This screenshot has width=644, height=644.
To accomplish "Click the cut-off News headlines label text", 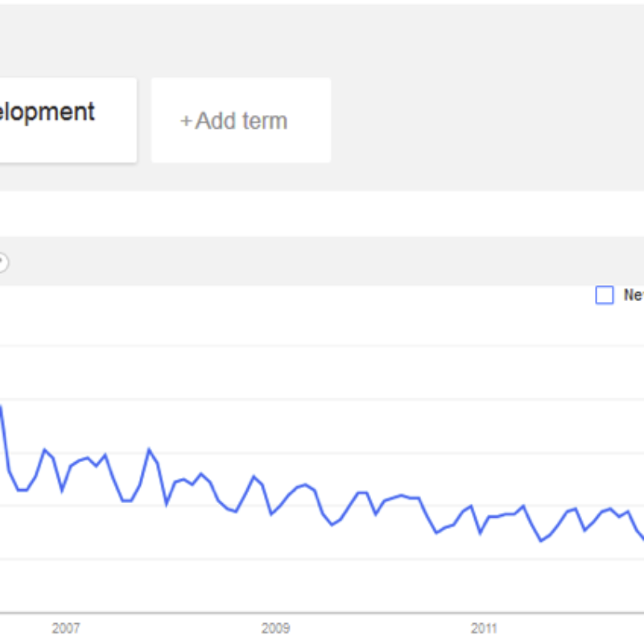I will point(634,295).
